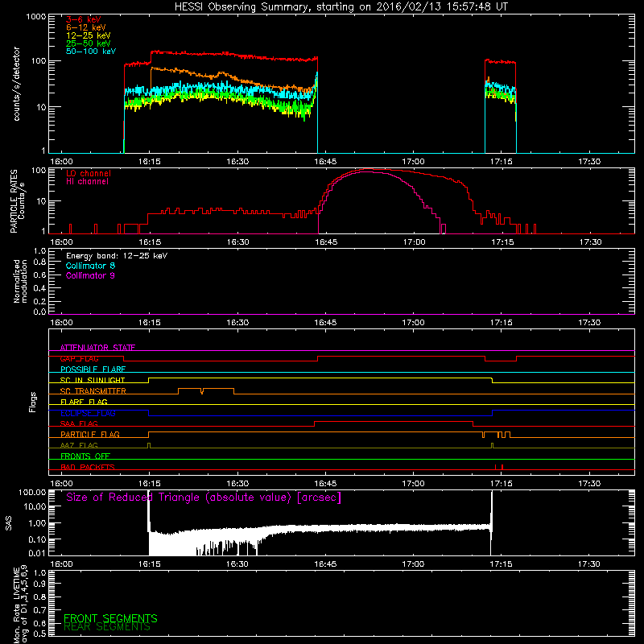
Task: Select the POSSIBLE_FLARE flag label
Action: tap(93, 369)
